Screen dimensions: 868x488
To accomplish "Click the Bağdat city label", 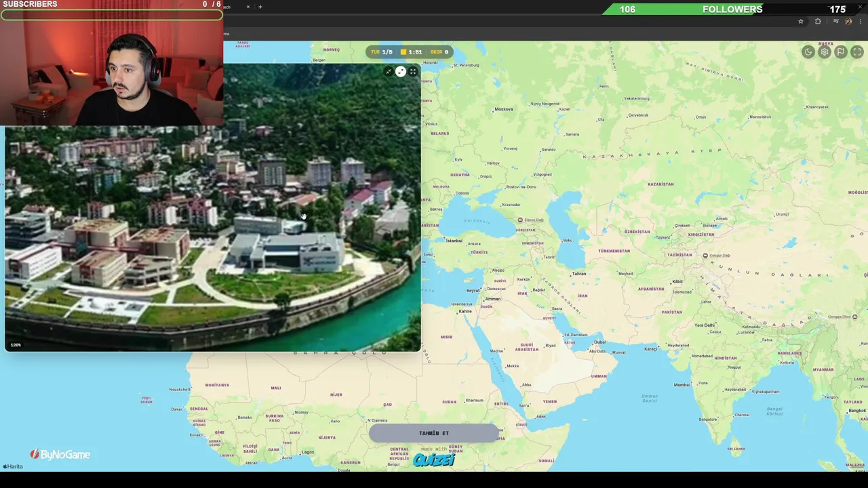I will pos(538,290).
